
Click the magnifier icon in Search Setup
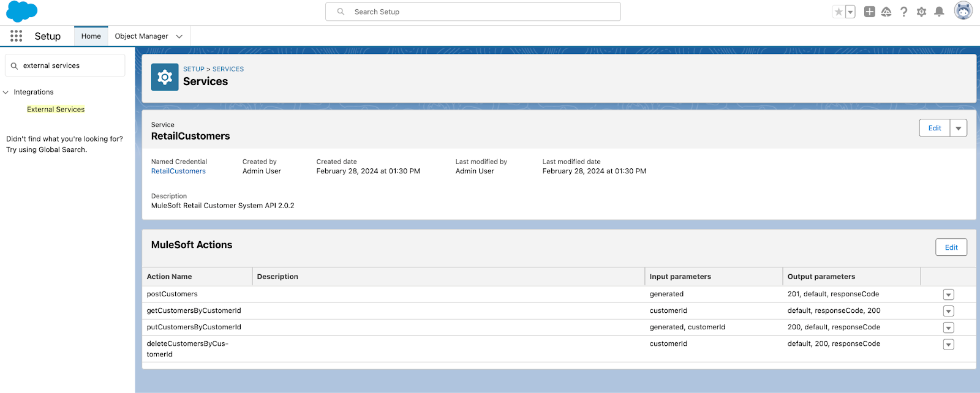click(341, 12)
